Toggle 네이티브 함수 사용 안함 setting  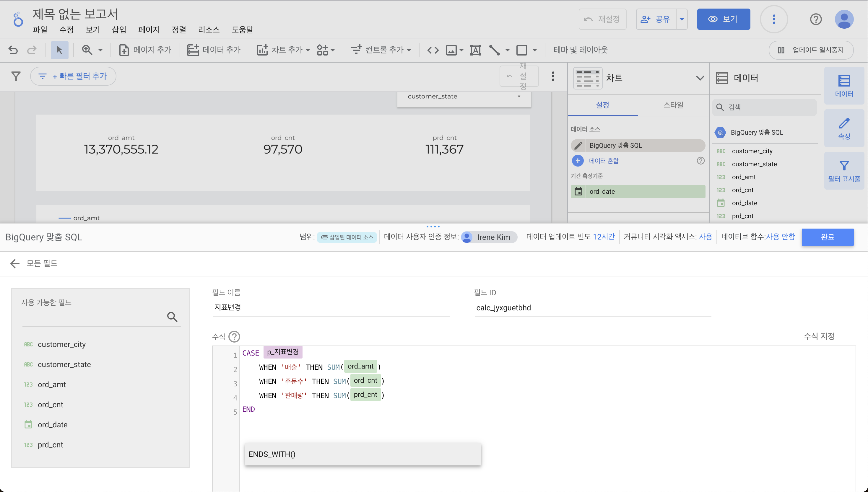point(780,237)
